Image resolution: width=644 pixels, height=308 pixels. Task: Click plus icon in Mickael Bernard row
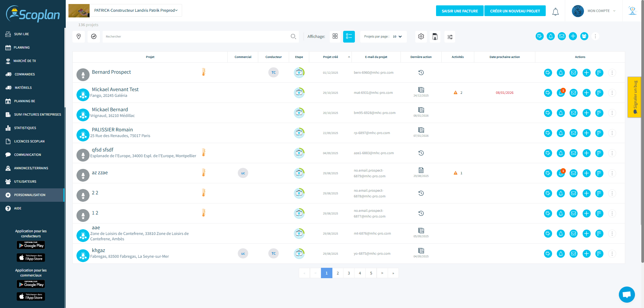(586, 113)
